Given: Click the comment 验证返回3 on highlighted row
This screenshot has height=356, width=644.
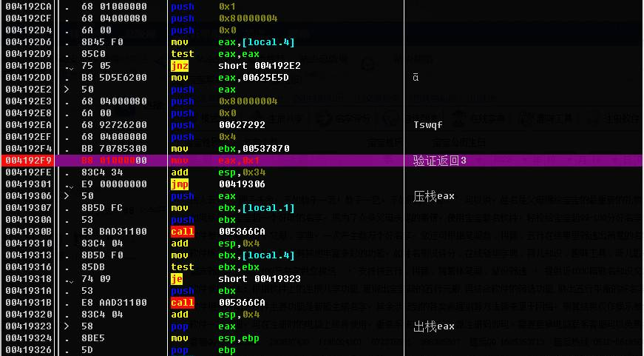Looking at the screenshot, I should point(440,161).
